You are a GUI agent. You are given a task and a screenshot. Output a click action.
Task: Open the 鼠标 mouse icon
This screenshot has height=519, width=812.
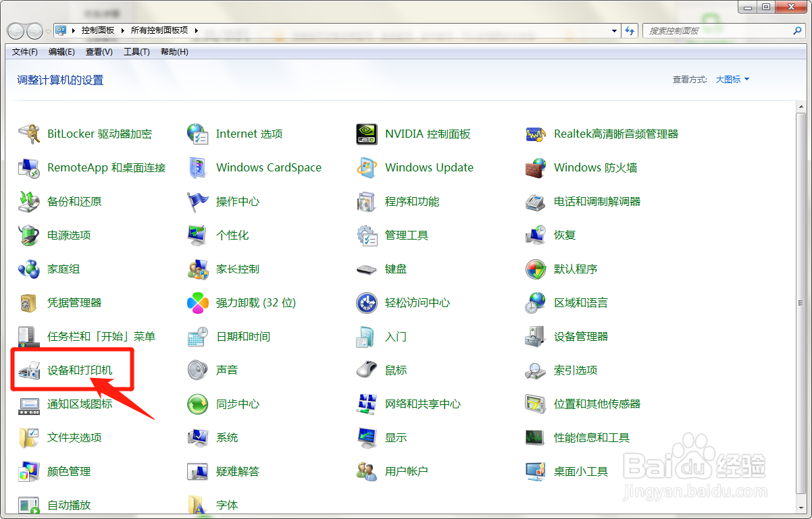367,370
